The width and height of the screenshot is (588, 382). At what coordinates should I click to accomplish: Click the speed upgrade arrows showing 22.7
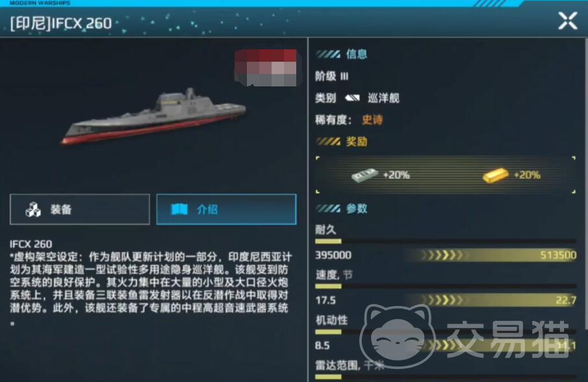[x=492, y=300]
